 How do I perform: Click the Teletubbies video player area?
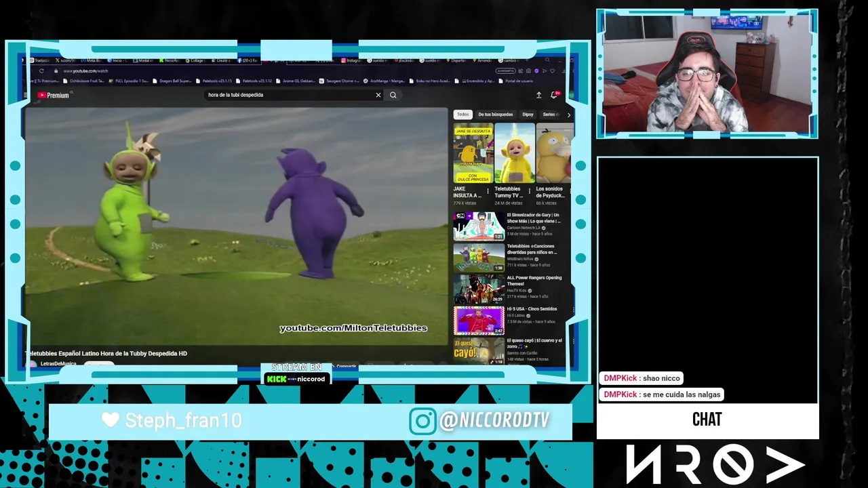237,226
